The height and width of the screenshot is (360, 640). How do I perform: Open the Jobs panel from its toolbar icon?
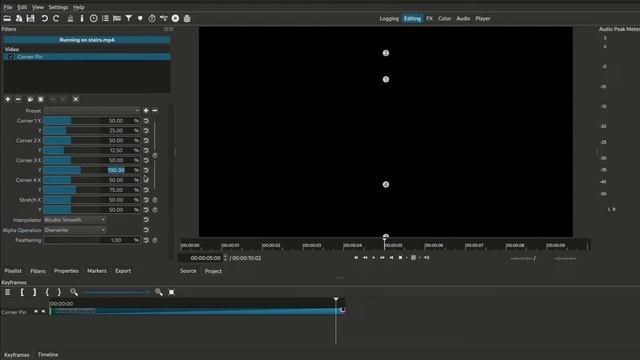(187, 18)
